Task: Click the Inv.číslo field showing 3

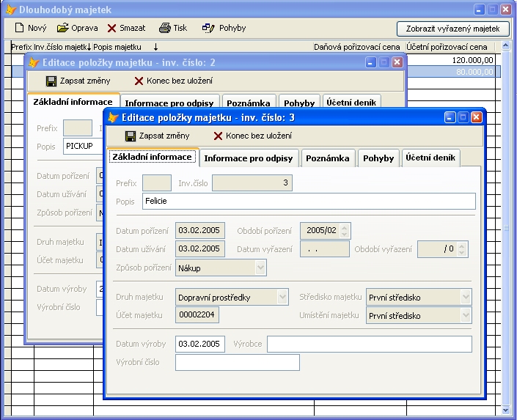Action: coord(252,183)
